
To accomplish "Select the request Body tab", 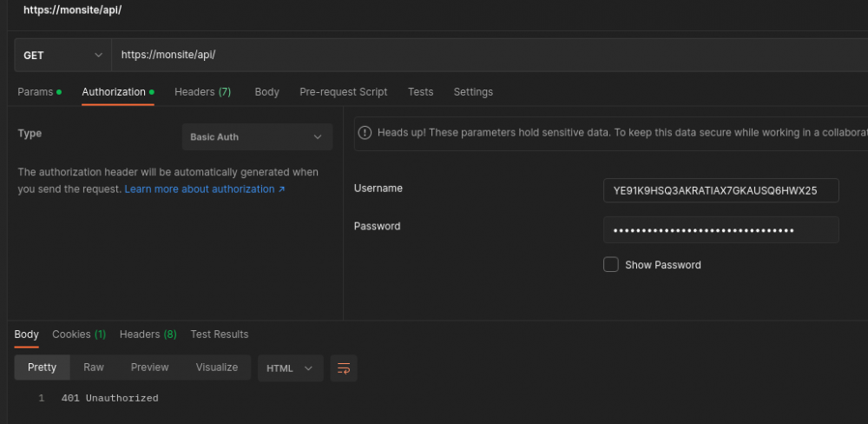I will click(x=266, y=92).
